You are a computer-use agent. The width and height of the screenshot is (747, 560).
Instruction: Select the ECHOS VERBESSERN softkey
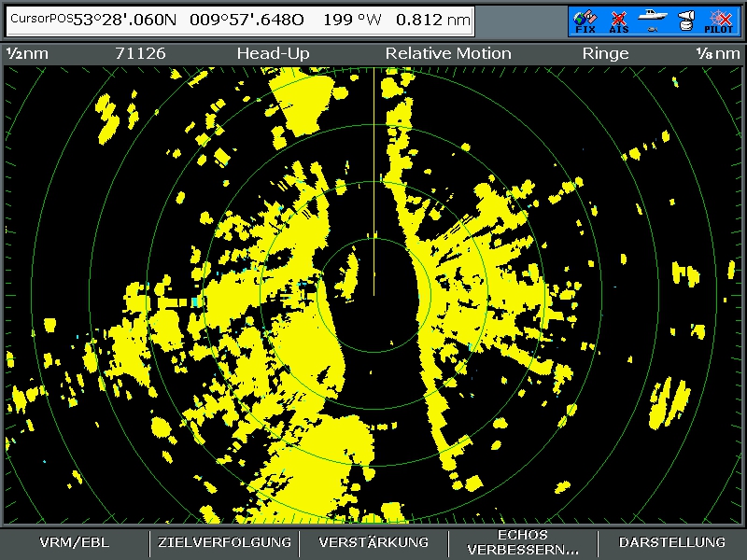(523, 542)
